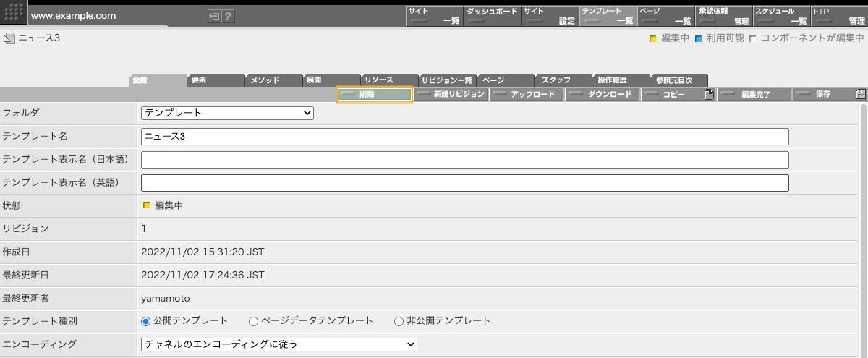
Task: Click the 作成日 value 2022/11/02 15:31:20 JST
Action: [203, 252]
